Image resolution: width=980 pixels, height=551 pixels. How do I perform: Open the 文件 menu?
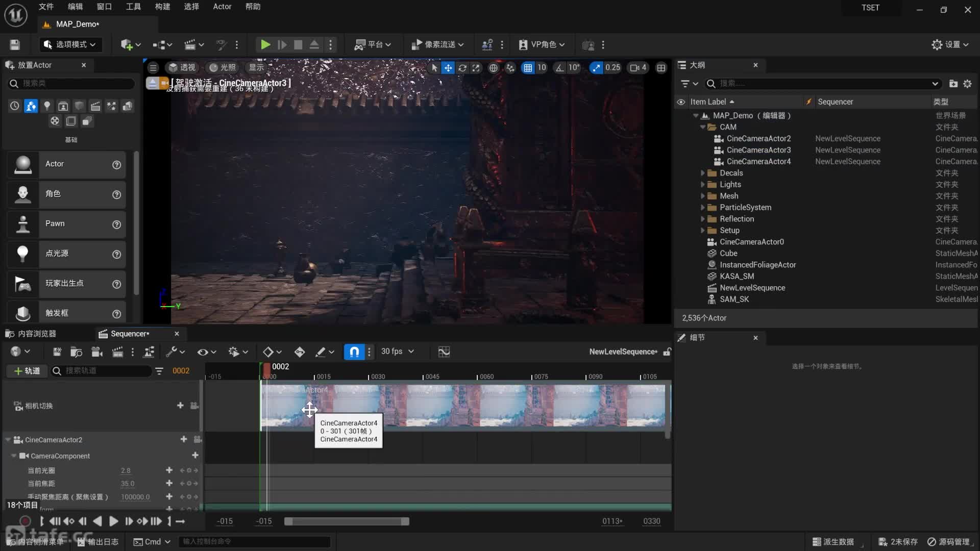click(46, 7)
